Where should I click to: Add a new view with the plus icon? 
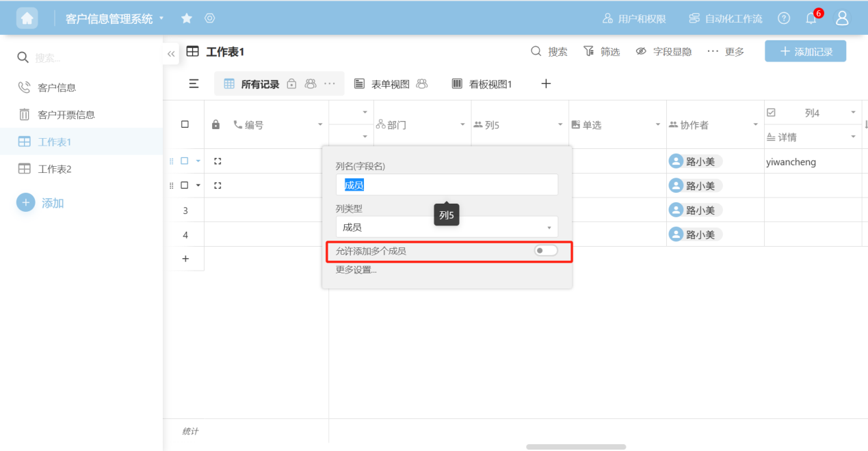546,84
